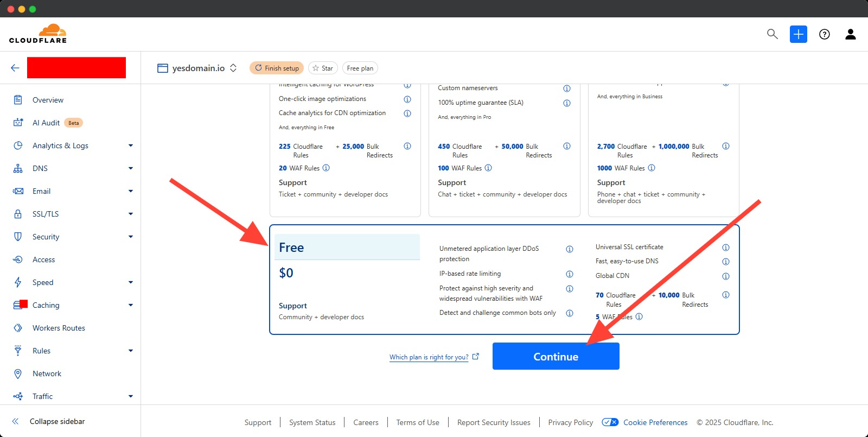The height and width of the screenshot is (437, 868).
Task: Click info icon for IP-based rate limiting
Action: pos(570,274)
